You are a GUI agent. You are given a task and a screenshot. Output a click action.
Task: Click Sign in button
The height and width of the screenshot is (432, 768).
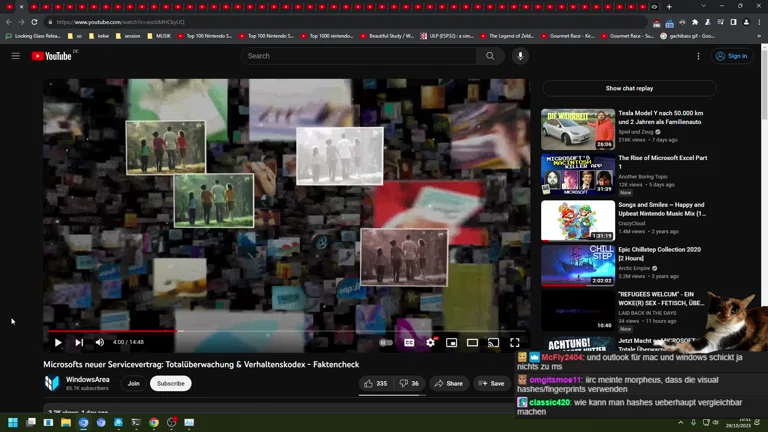tap(732, 56)
